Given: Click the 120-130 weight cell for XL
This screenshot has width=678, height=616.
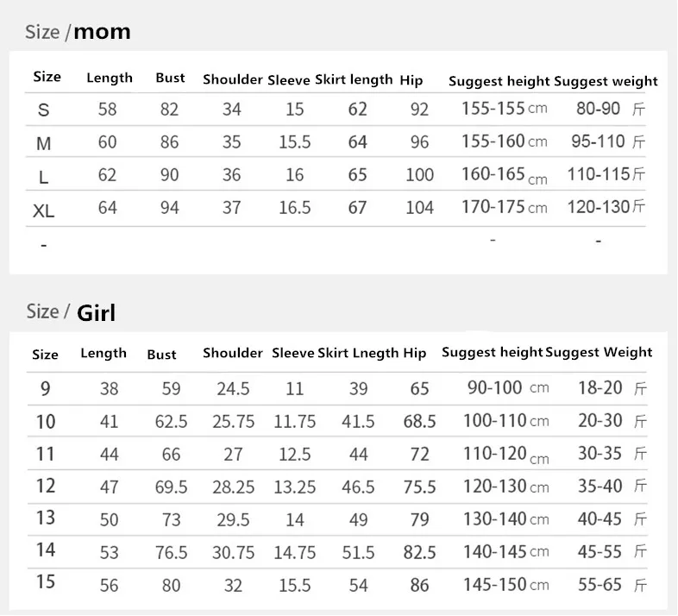Looking at the screenshot, I should click(x=606, y=207).
